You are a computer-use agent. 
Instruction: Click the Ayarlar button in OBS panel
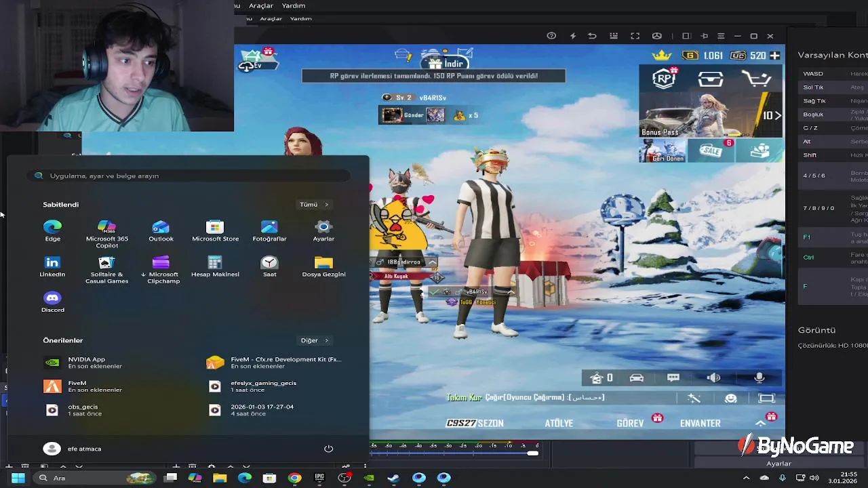tap(778, 464)
